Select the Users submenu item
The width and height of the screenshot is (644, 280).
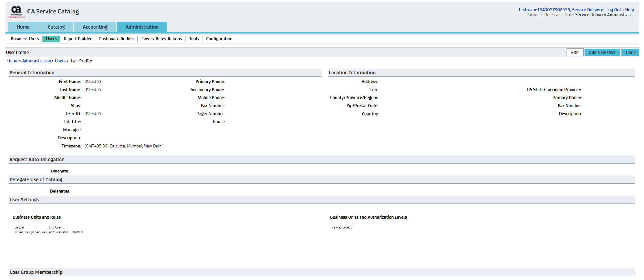pyautogui.click(x=51, y=39)
